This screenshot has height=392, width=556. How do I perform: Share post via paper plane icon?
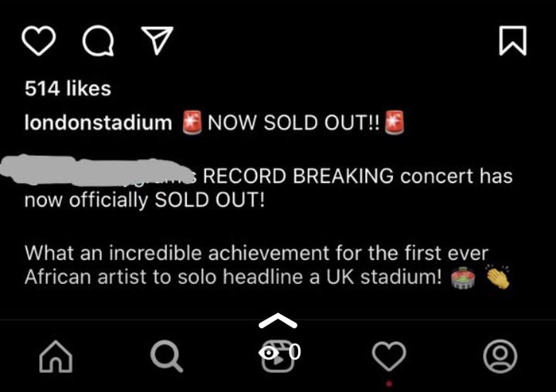coord(157,40)
